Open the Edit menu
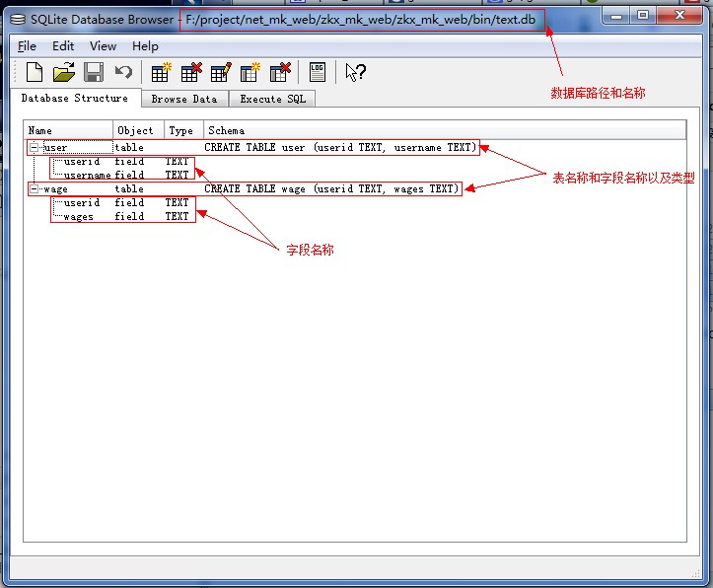The height and width of the screenshot is (588, 713). pos(63,46)
